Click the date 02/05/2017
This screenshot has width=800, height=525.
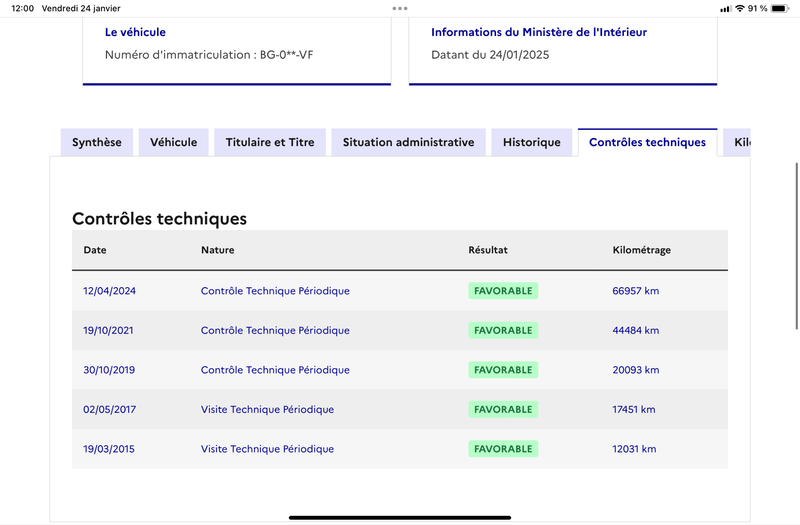click(x=110, y=409)
